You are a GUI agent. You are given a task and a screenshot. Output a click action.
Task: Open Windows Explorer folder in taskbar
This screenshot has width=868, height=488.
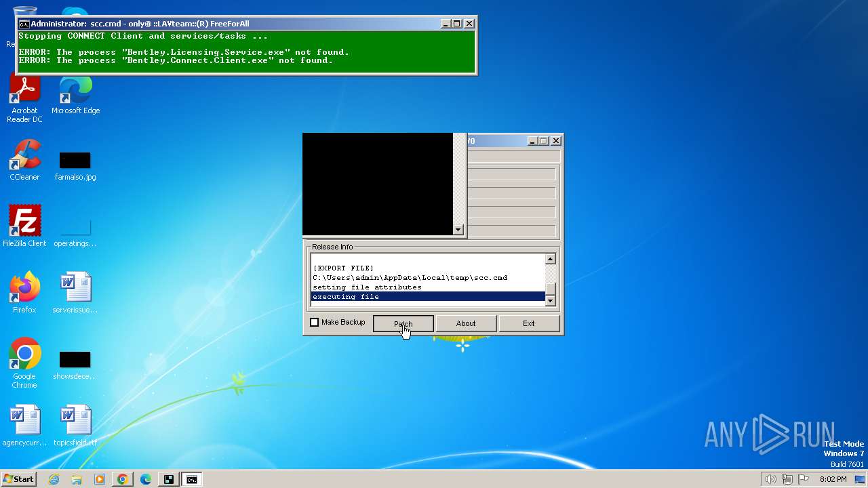point(77,479)
